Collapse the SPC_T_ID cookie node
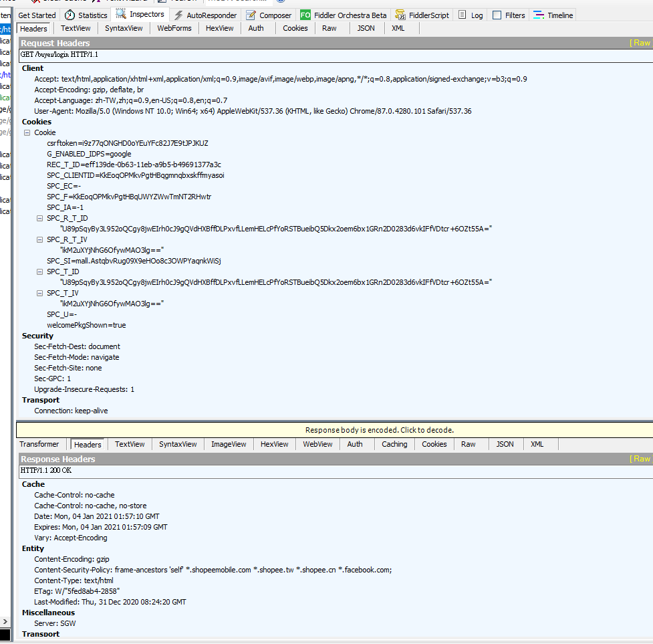This screenshot has width=653, height=644. (40, 272)
